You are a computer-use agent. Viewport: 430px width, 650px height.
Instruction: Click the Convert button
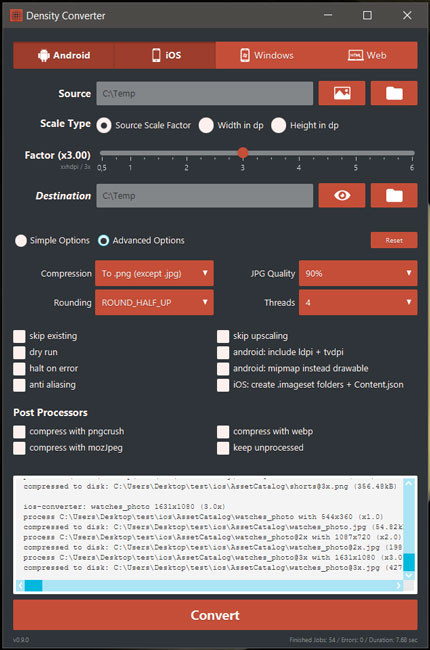215,615
